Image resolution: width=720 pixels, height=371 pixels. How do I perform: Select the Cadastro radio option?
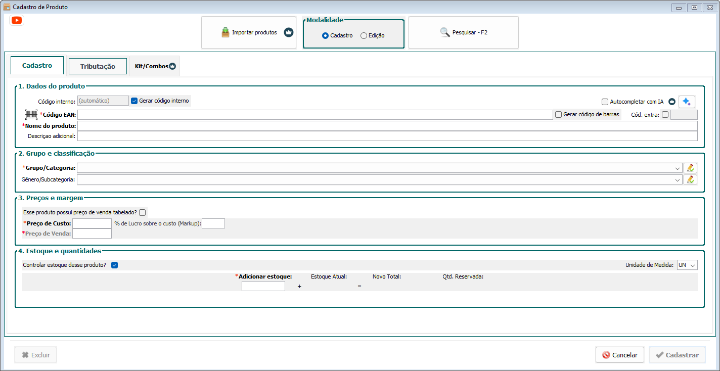325,35
